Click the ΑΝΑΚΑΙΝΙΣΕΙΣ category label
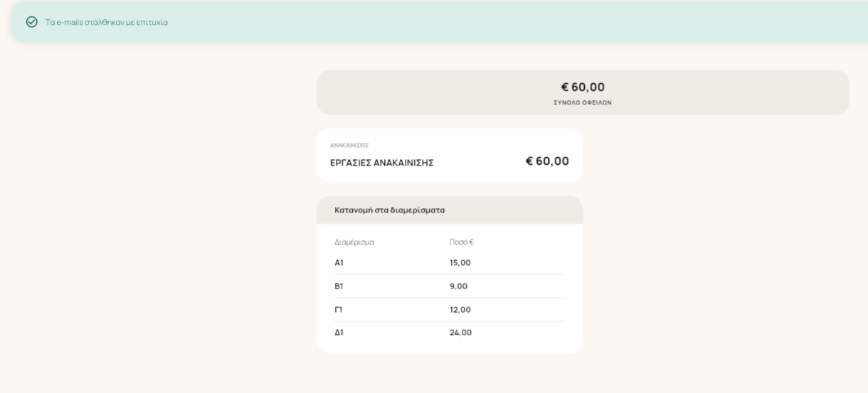 click(349, 146)
